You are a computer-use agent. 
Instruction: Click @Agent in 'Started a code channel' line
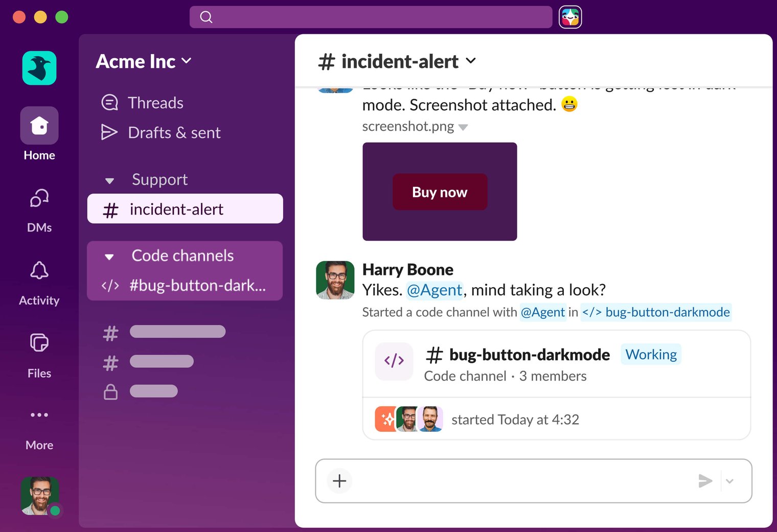click(x=543, y=312)
